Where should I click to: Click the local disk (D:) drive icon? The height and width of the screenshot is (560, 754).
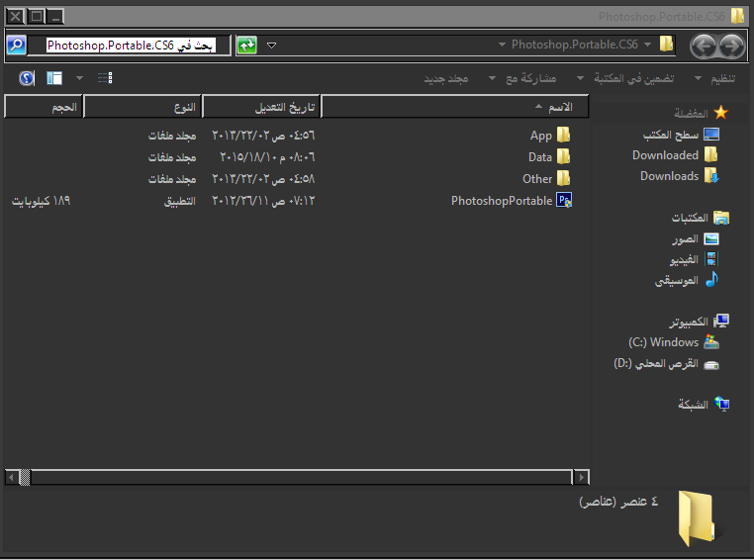tap(711, 365)
